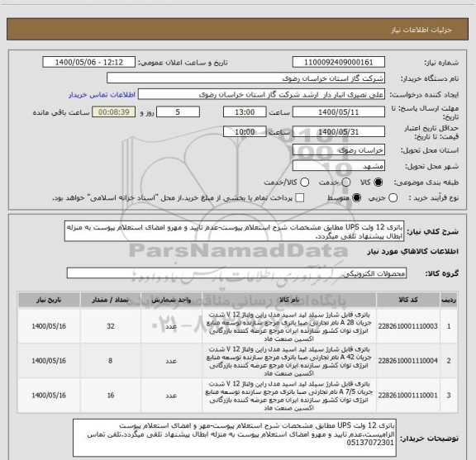476x460 pixels.
Task: Select the کالا/خدمت radio button
Action: [x=304, y=183]
